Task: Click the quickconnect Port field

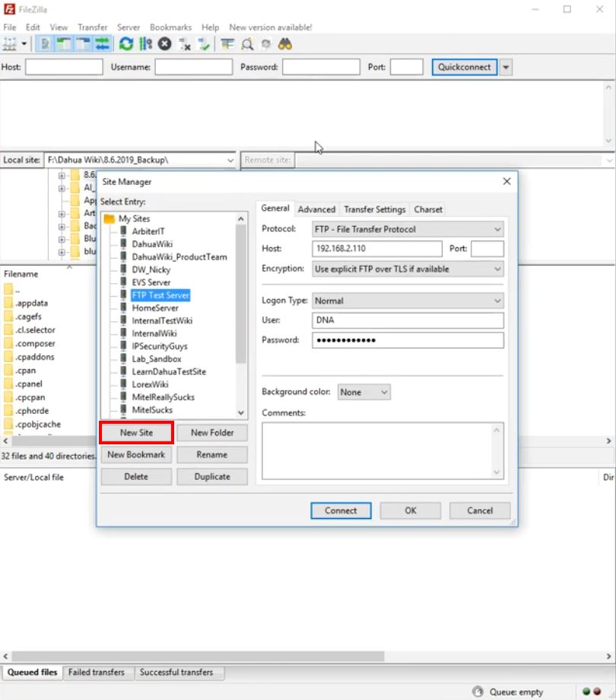Action: click(406, 67)
